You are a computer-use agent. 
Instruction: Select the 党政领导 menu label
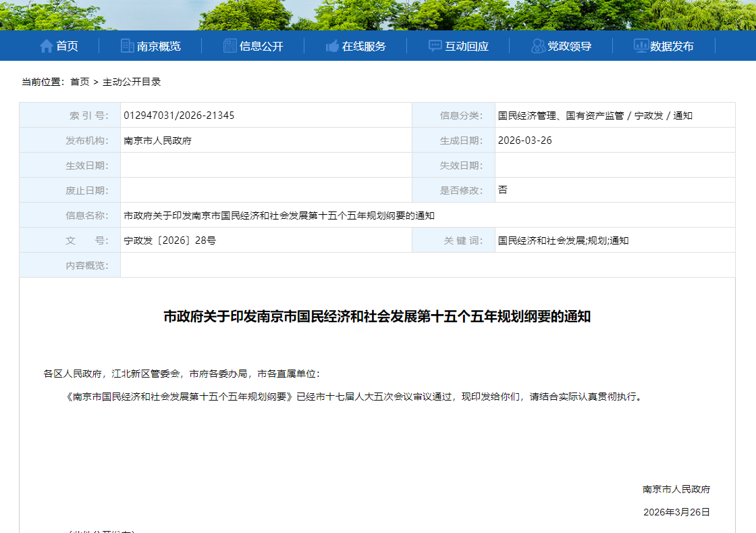click(x=569, y=46)
